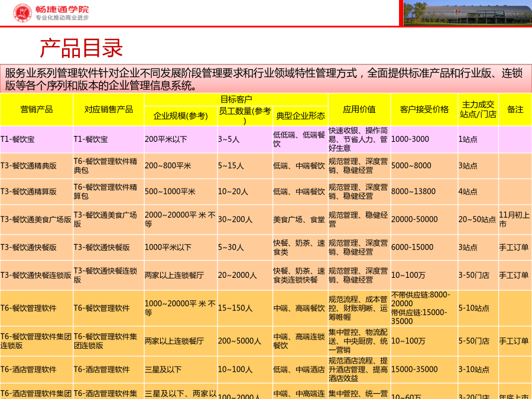Select the 规范管理、稳健经营 value cell
Viewport: 532px width, 399px height.
click(x=359, y=219)
